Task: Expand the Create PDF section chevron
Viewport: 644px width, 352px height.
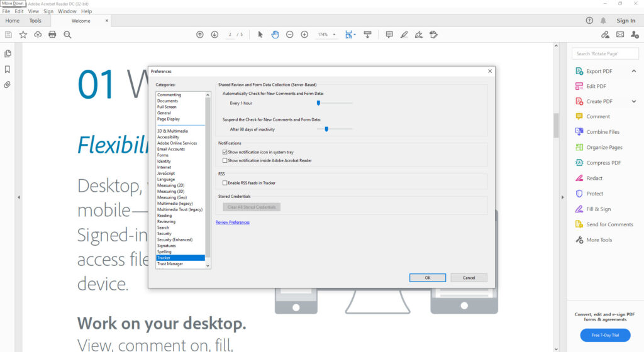Action: (x=634, y=101)
